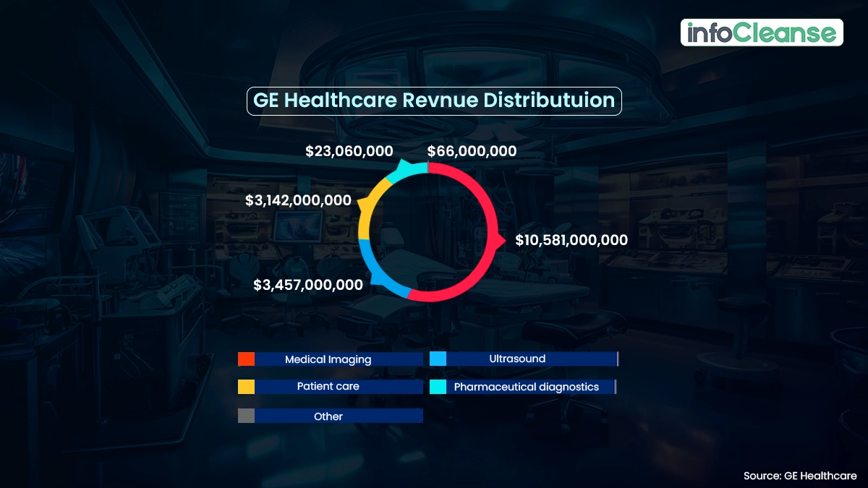
Task: Click the $66,000,000 value label
Action: pyautogui.click(x=472, y=151)
